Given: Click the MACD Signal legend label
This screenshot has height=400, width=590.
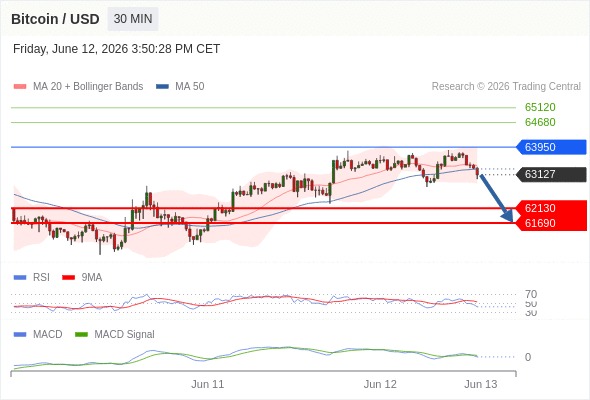Looking at the screenshot, I should coord(125,335).
